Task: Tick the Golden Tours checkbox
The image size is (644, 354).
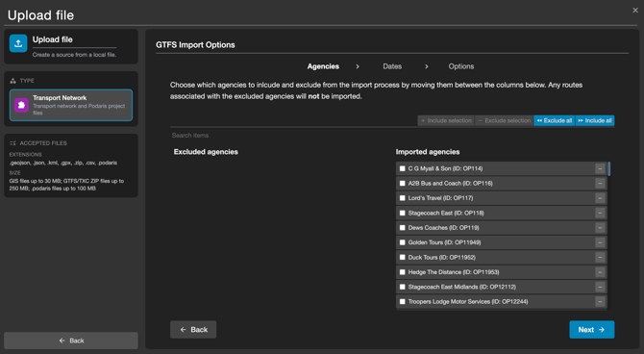Action: pos(402,242)
